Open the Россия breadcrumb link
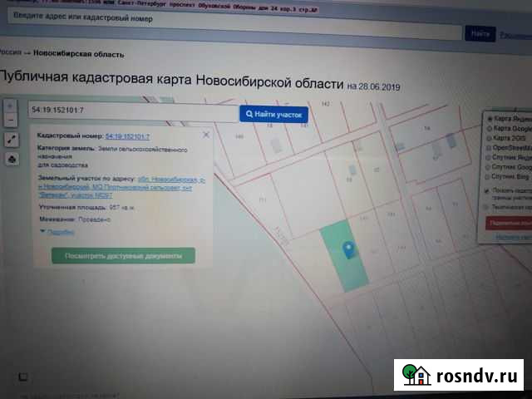 click(x=10, y=52)
